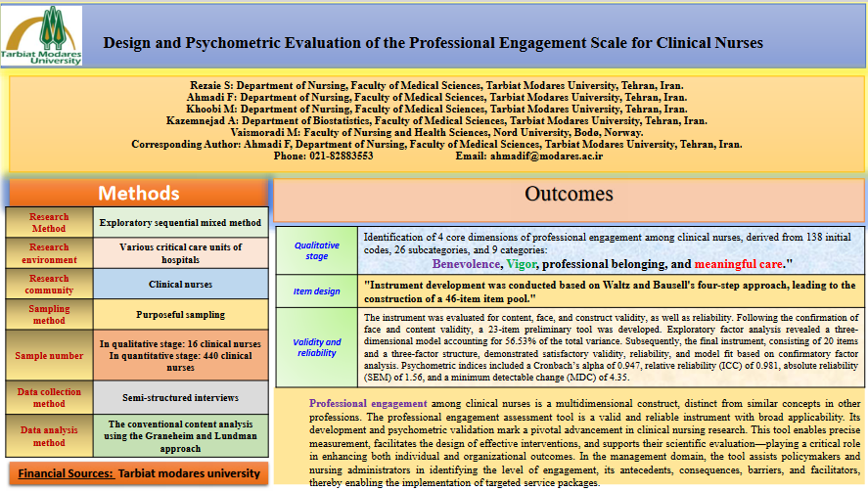The image size is (868, 491).
Task: Click the phone number 021-82883553
Action: click(x=323, y=156)
